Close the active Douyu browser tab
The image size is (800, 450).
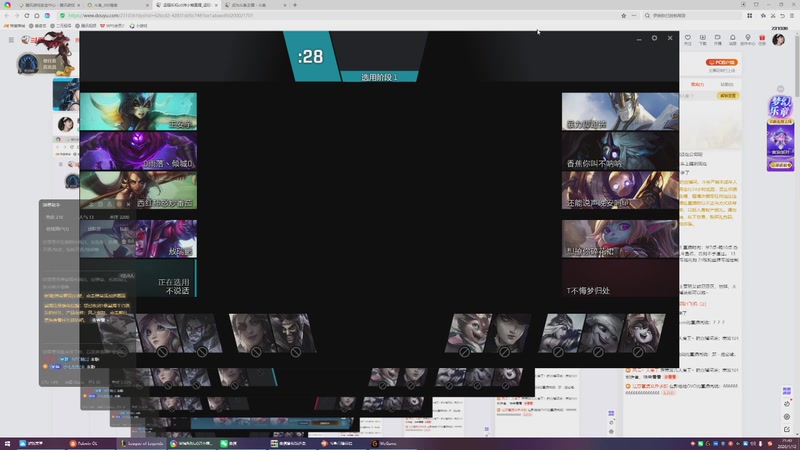[x=216, y=5]
